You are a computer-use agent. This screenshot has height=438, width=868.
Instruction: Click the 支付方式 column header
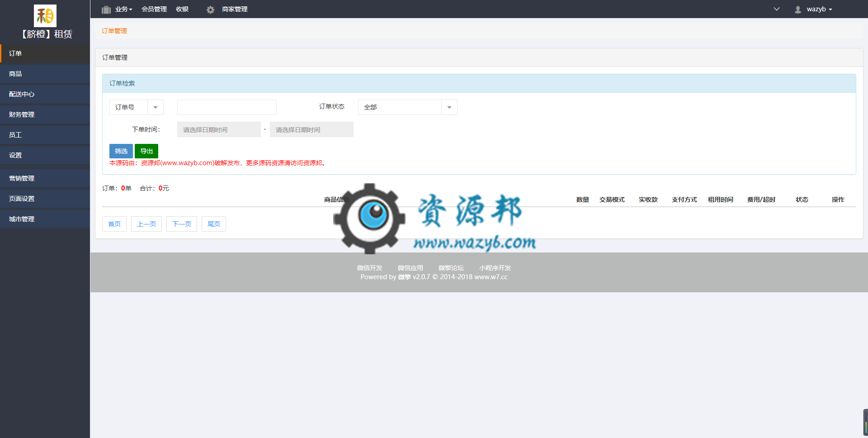point(684,200)
